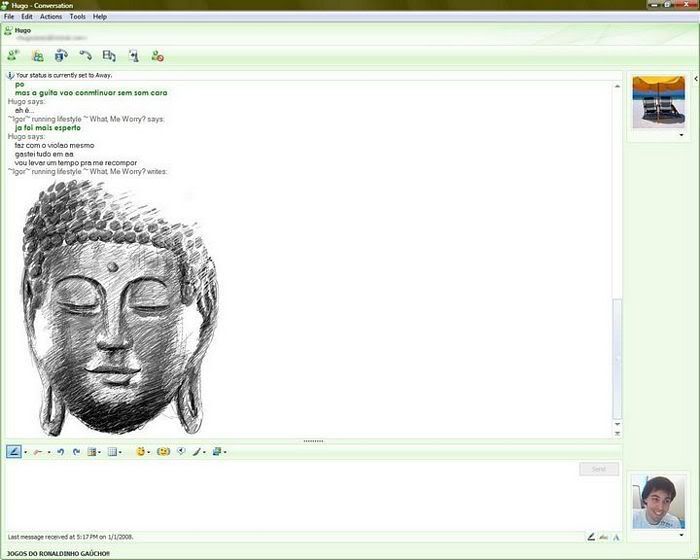700x560 pixels.
Task: Select the handwriting pen tool
Action: [14, 451]
